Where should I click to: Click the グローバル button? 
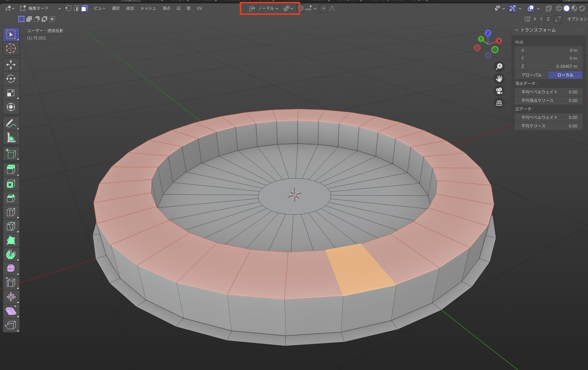(x=532, y=75)
